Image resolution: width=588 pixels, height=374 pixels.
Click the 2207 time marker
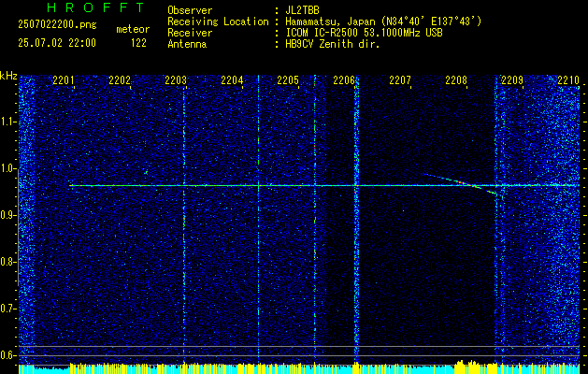pyautogui.click(x=400, y=80)
